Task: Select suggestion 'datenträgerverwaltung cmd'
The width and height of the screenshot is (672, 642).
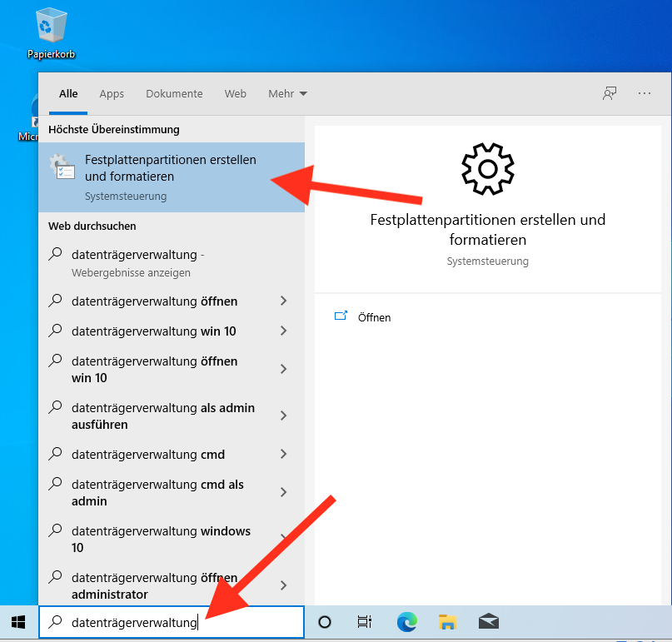Action: (x=172, y=454)
